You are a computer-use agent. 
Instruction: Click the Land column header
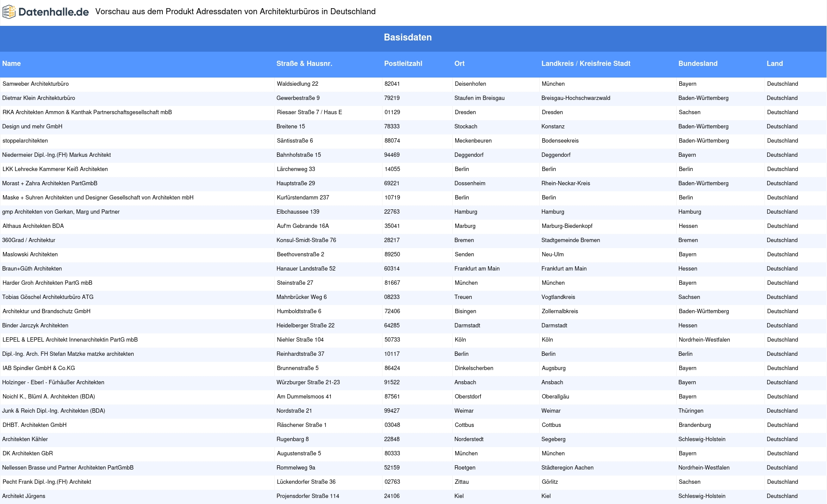774,64
